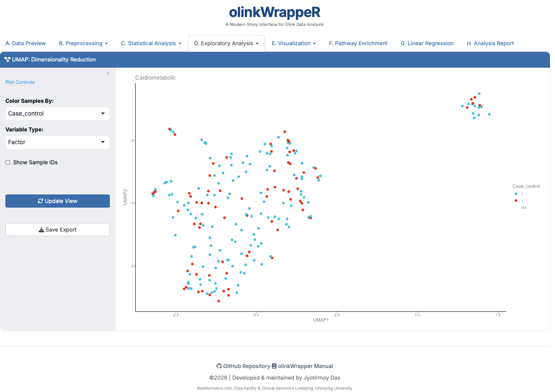Switch to the A. Data Preview tab

[26, 43]
